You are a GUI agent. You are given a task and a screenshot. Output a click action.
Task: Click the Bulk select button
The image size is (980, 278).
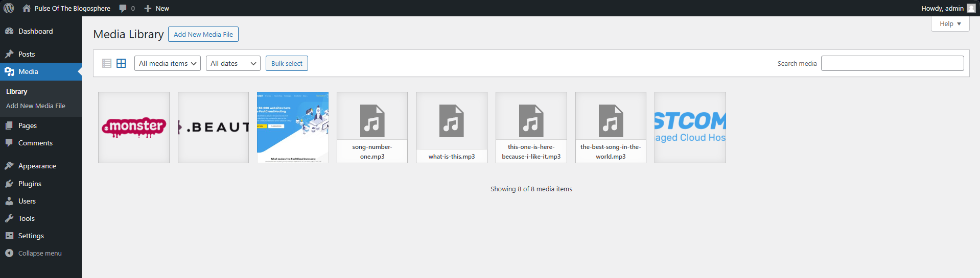click(287, 63)
